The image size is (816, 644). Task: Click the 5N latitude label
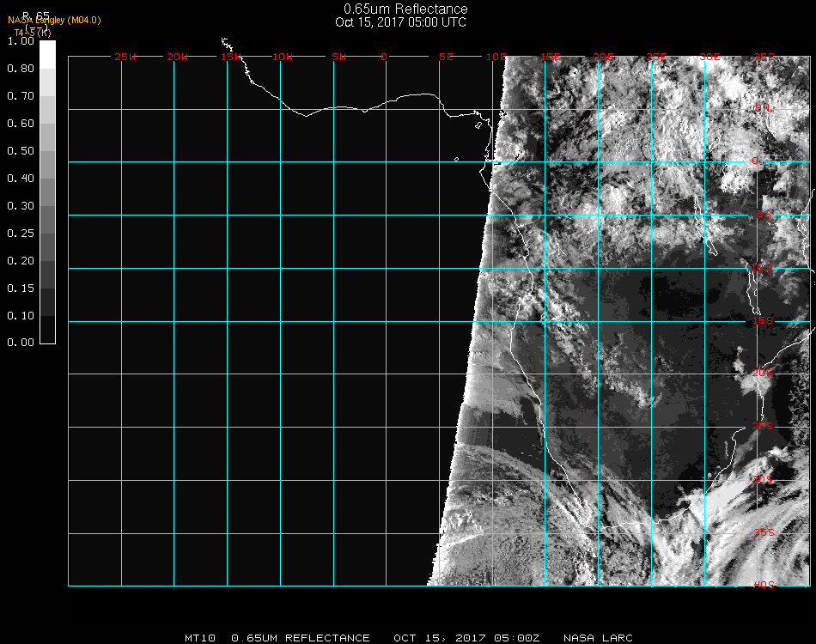pos(763,108)
